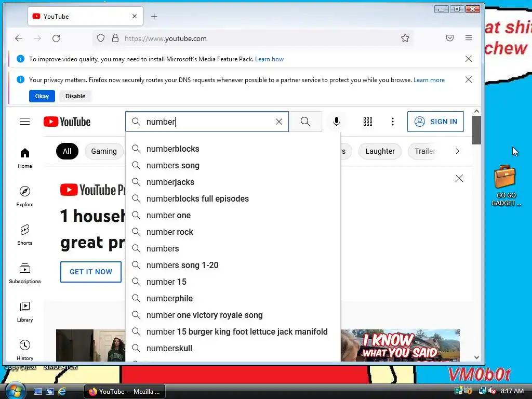Choose number 15 burger king foot lettuce
The width and height of the screenshot is (532, 399).
point(233,331)
